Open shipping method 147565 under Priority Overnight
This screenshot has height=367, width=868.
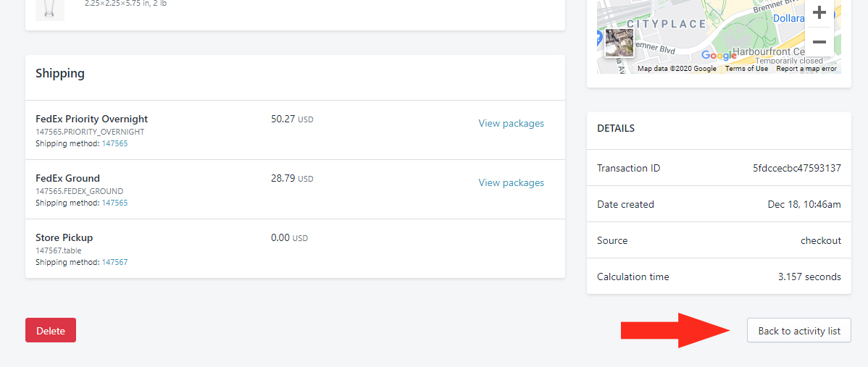click(114, 144)
